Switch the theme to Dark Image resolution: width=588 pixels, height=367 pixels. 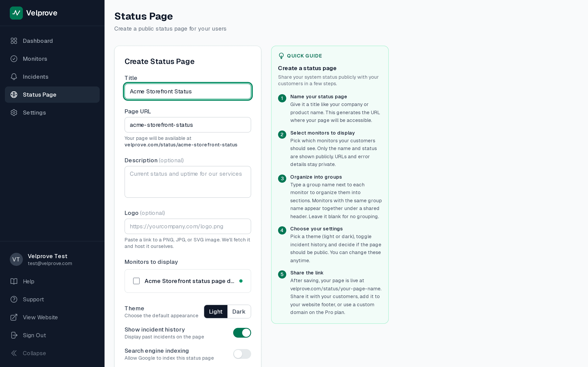[239, 311]
